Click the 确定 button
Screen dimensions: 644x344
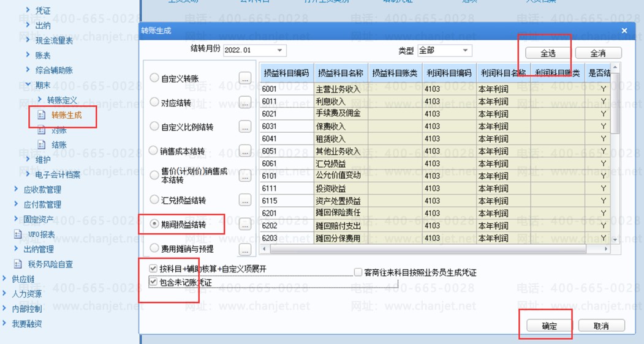549,326
